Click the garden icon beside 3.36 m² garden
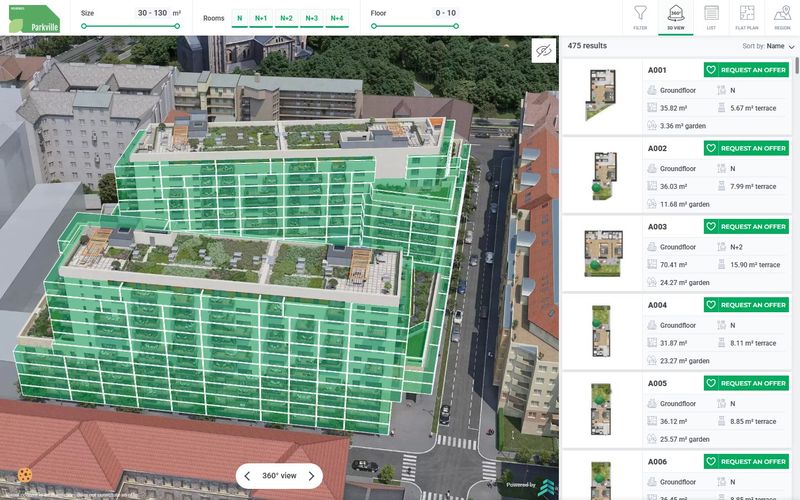 652,126
